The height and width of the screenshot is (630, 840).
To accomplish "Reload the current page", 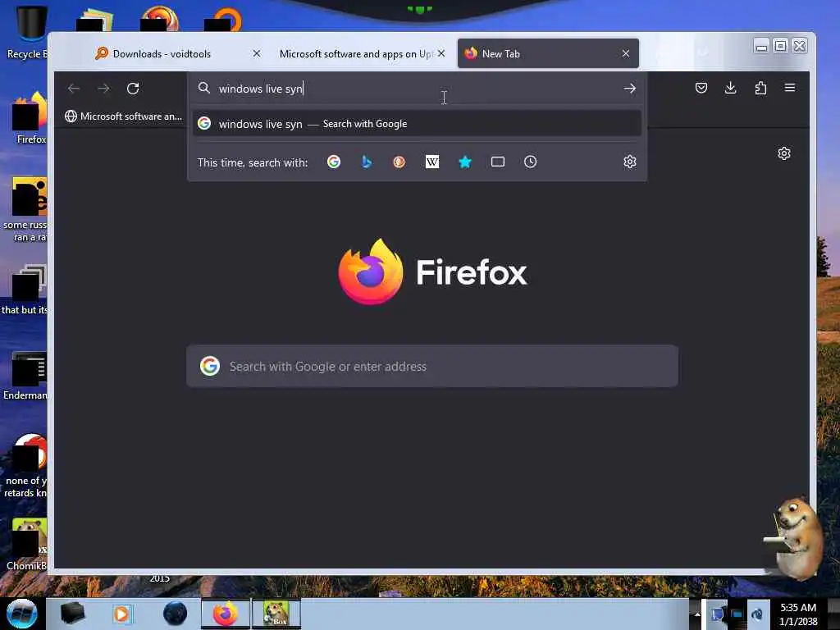I will click(x=133, y=89).
